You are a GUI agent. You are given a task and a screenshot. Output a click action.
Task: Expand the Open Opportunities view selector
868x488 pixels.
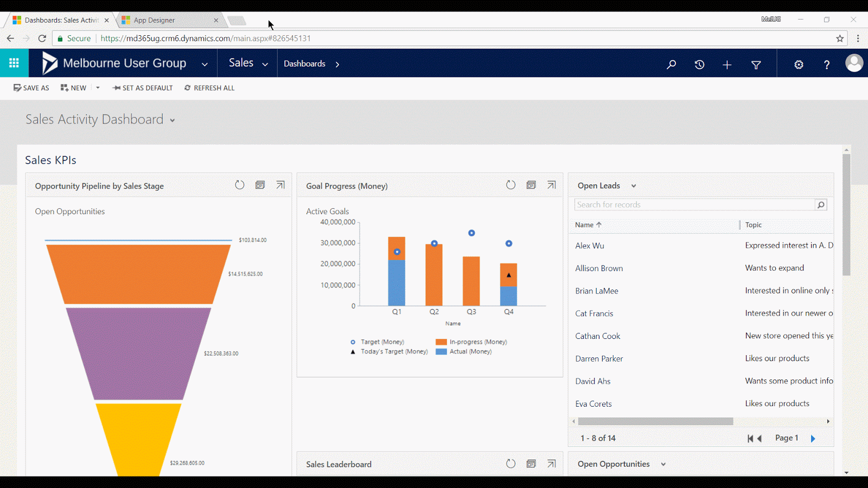(x=663, y=464)
